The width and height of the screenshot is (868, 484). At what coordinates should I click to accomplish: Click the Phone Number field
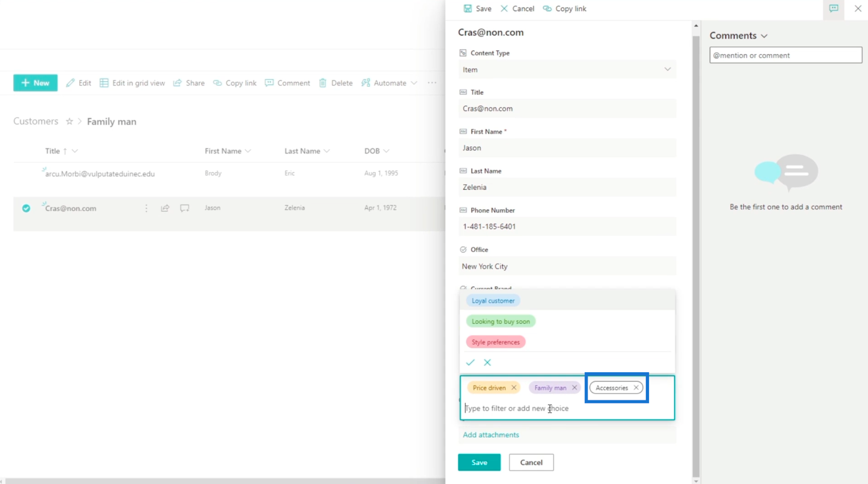tap(567, 227)
